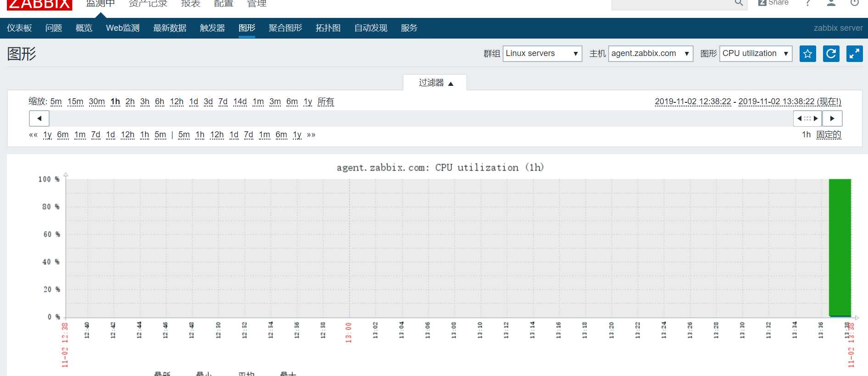Set zoom to 14d
Viewport: 868px width, 376px height.
[240, 102]
